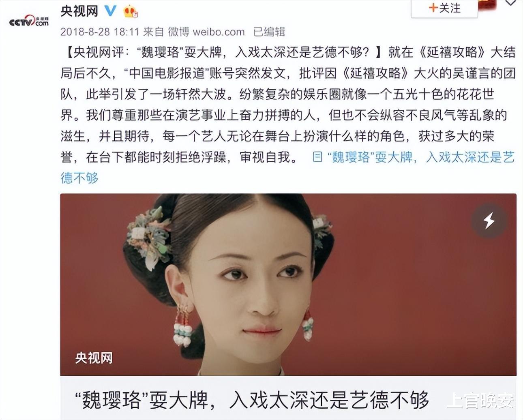Open the article cover image
Viewport: 523px width, 420px height.
point(288,285)
